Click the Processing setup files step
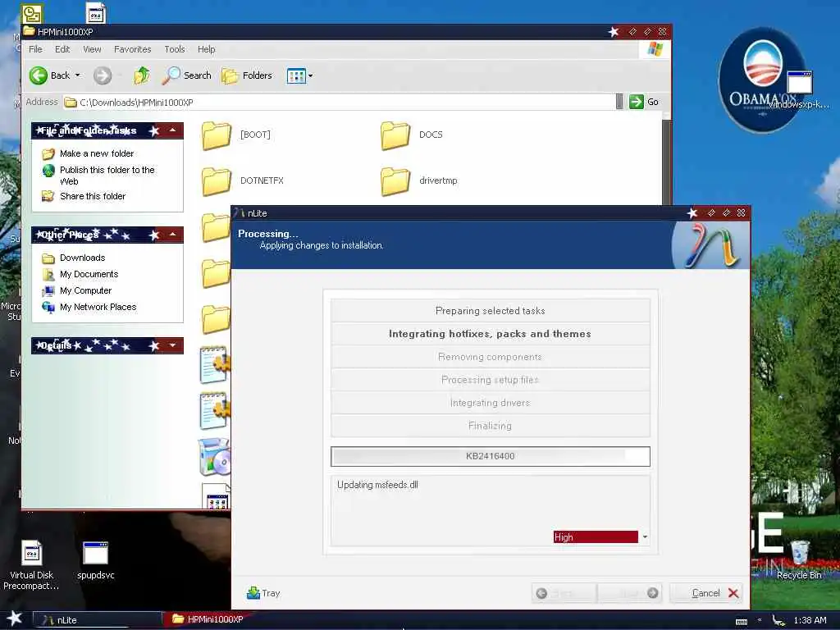 coord(491,380)
